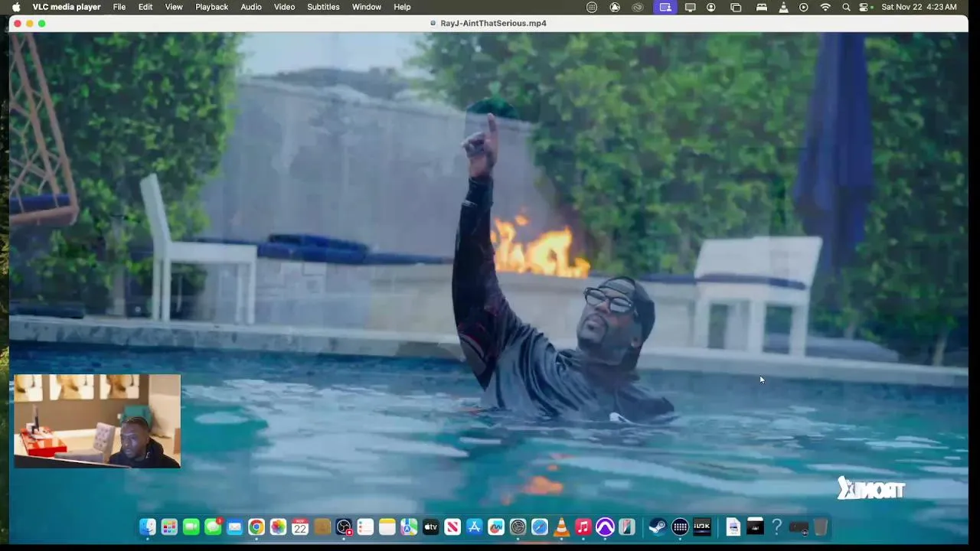Open Wi-Fi status menu
This screenshot has height=551, width=980.
(825, 7)
